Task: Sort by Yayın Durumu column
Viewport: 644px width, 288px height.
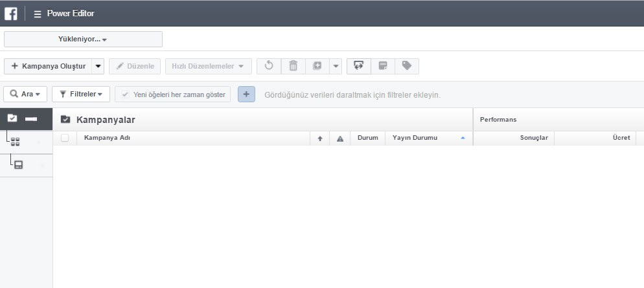Action: (429, 138)
